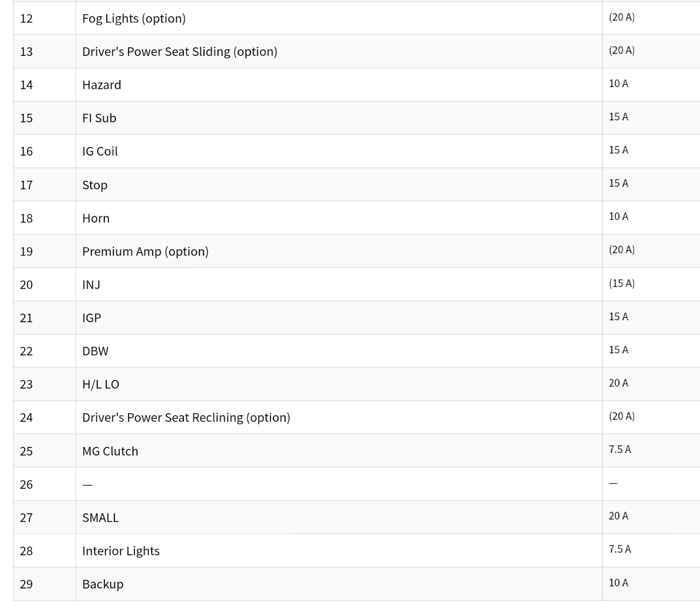Click the INJ fuse label
This screenshot has height=612, width=700.
coord(91,285)
